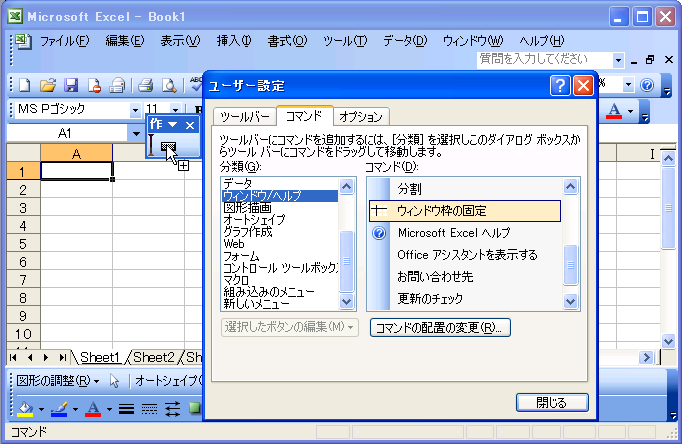Click previous sheet navigation arrow
682x444 pixels.
[30, 357]
